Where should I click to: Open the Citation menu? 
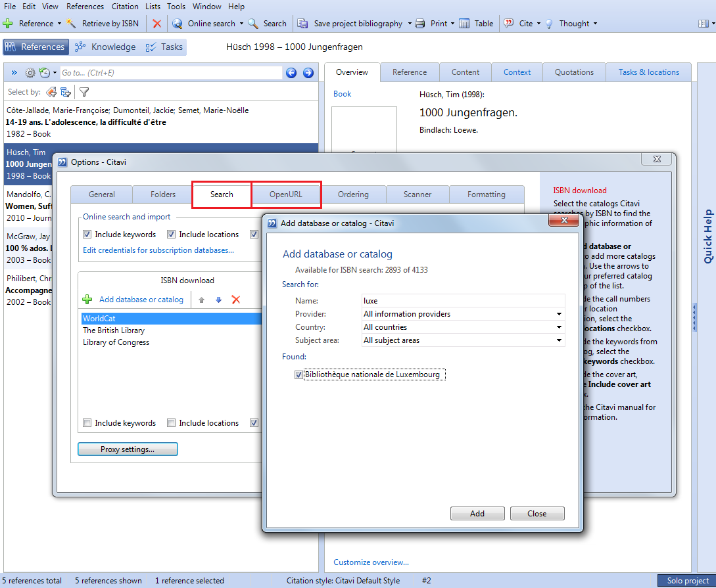[125, 7]
